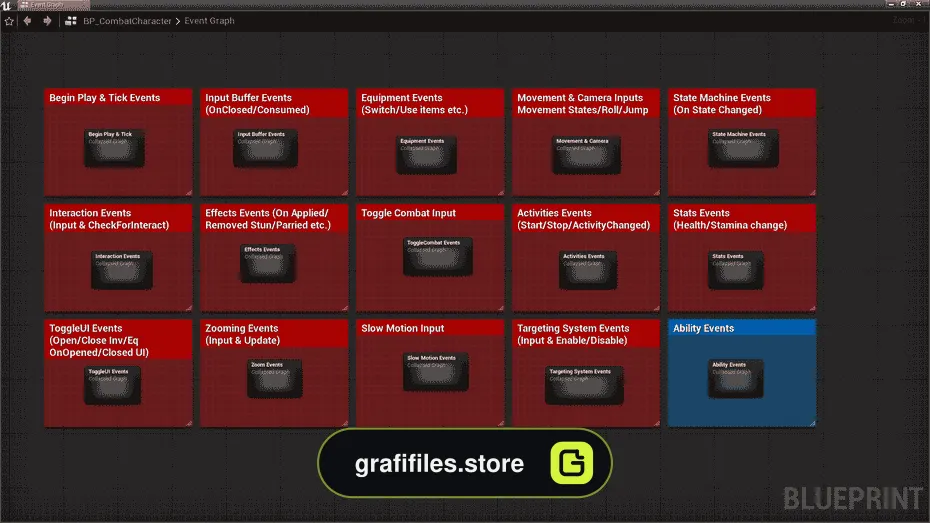The height and width of the screenshot is (523, 930).
Task: Click the blueprint graph icon beside BP_CombatCharacter
Action: (x=71, y=21)
